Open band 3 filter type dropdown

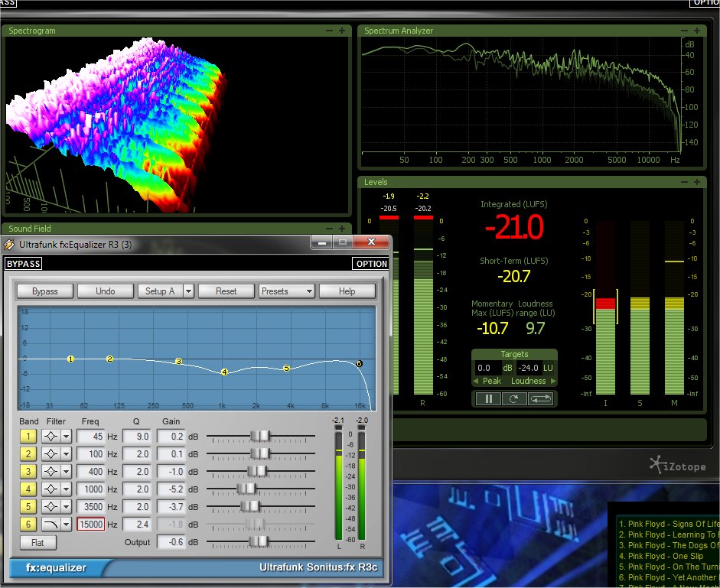[x=67, y=472]
